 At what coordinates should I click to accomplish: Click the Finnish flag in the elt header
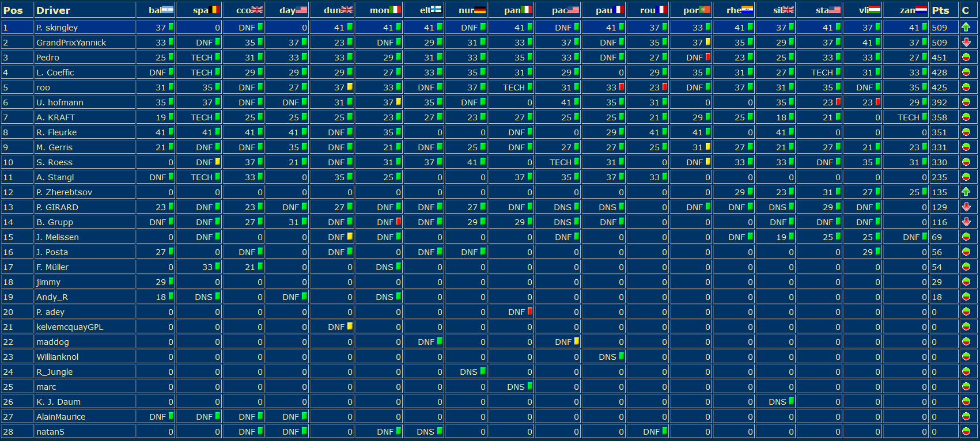(x=436, y=10)
